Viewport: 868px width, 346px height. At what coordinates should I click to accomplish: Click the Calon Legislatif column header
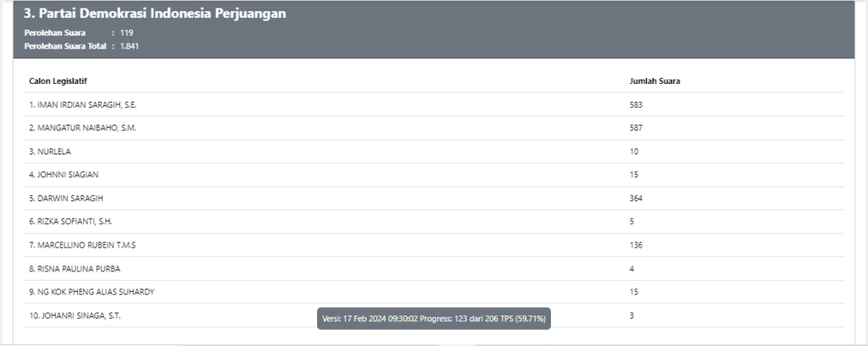click(x=58, y=81)
